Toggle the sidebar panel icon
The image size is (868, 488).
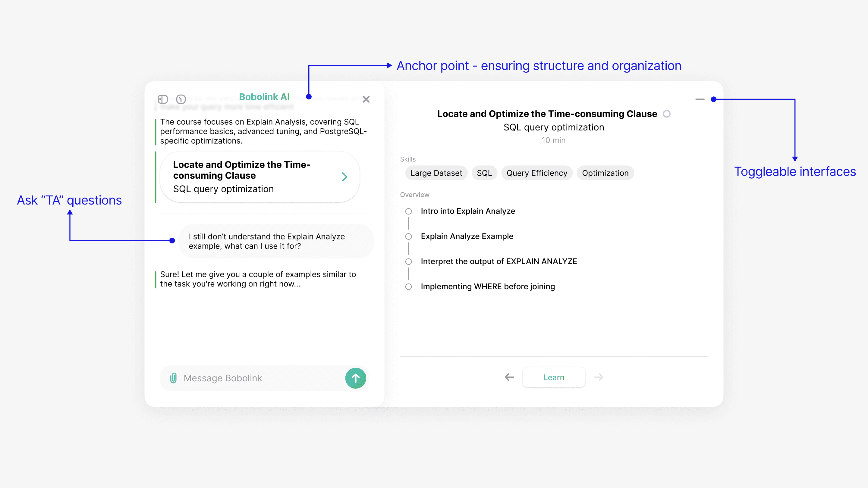(x=163, y=99)
